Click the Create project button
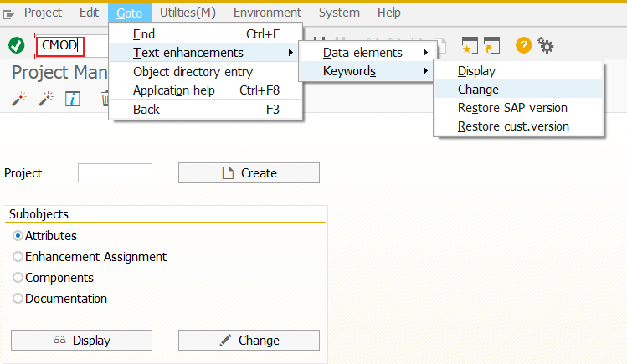 coord(249,172)
